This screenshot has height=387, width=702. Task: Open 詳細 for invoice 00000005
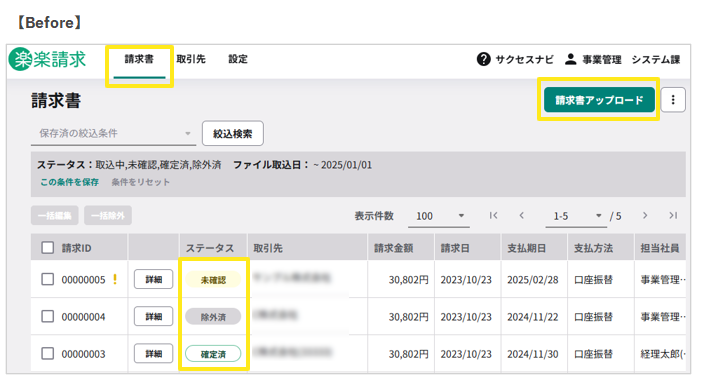154,280
